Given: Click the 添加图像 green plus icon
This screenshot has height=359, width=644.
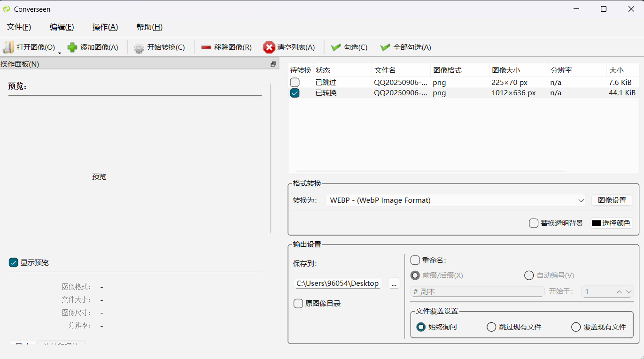Looking at the screenshot, I should pos(72,47).
